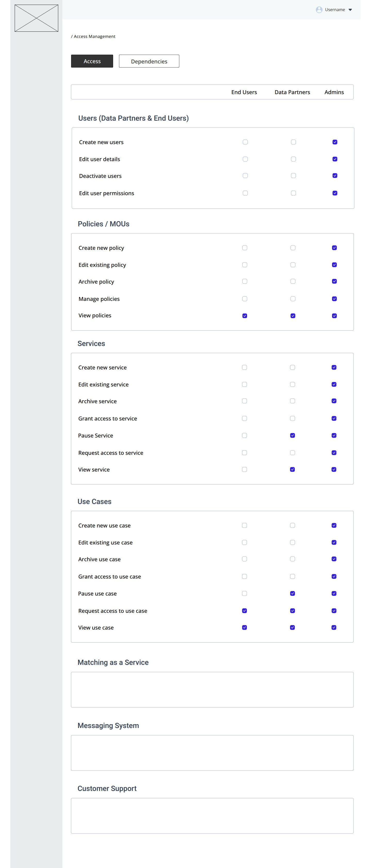
Task: Click the empty Customer Support panel
Action: [212, 815]
